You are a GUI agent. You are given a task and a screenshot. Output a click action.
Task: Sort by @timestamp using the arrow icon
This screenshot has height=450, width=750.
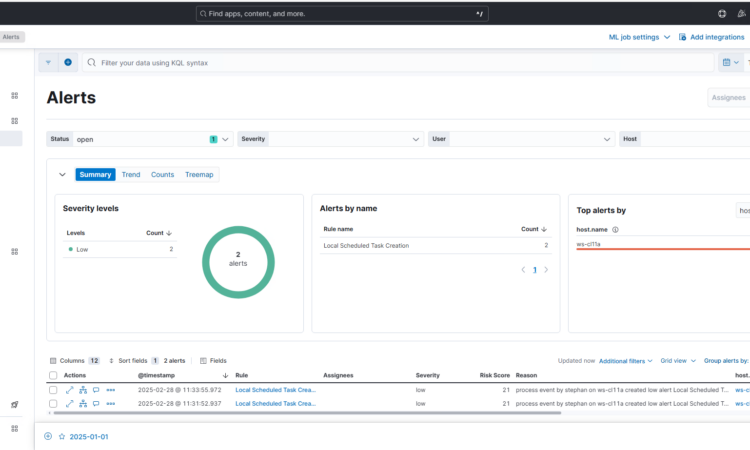click(x=225, y=375)
